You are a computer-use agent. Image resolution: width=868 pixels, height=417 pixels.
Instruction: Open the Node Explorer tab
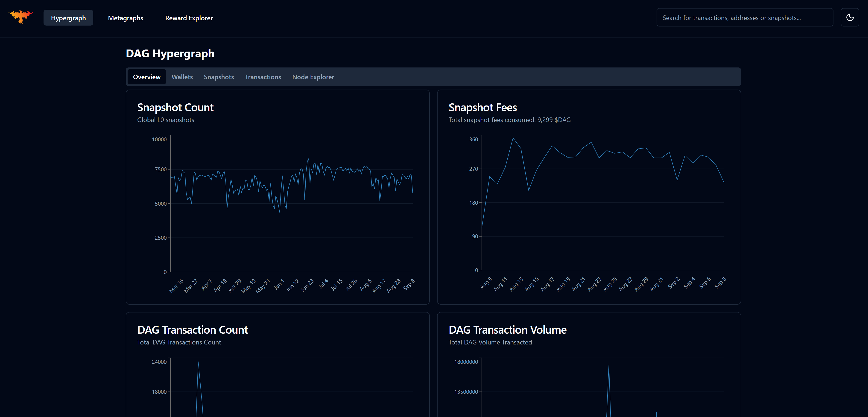313,77
